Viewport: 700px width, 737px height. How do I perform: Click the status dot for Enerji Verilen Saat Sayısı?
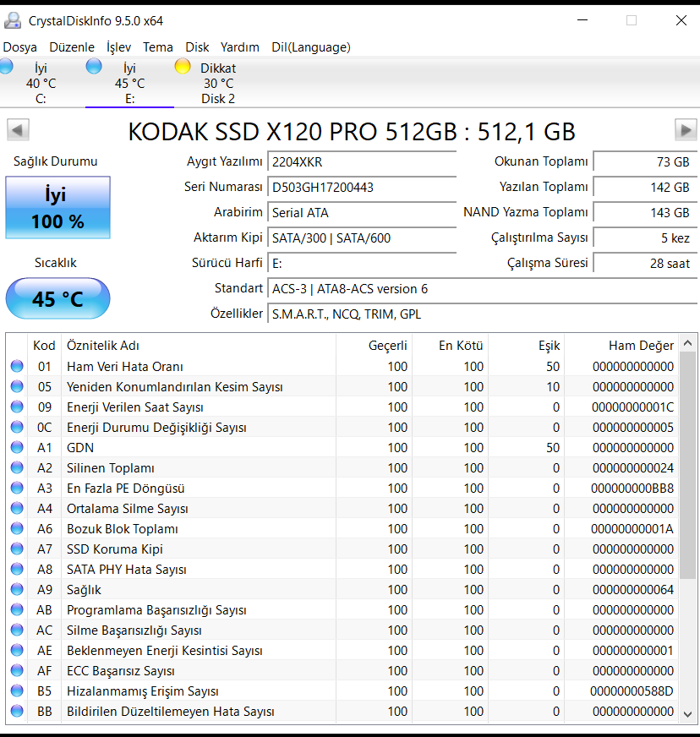(17, 407)
